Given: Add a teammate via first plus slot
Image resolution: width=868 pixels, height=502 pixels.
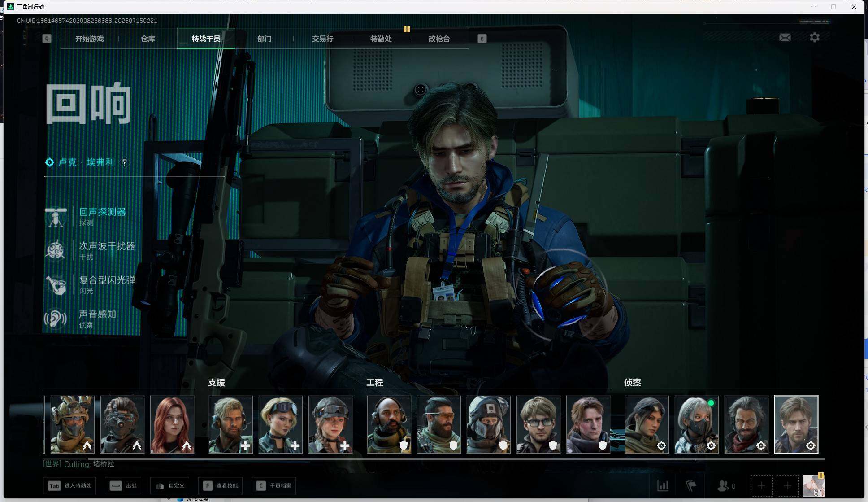Looking at the screenshot, I should [761, 486].
